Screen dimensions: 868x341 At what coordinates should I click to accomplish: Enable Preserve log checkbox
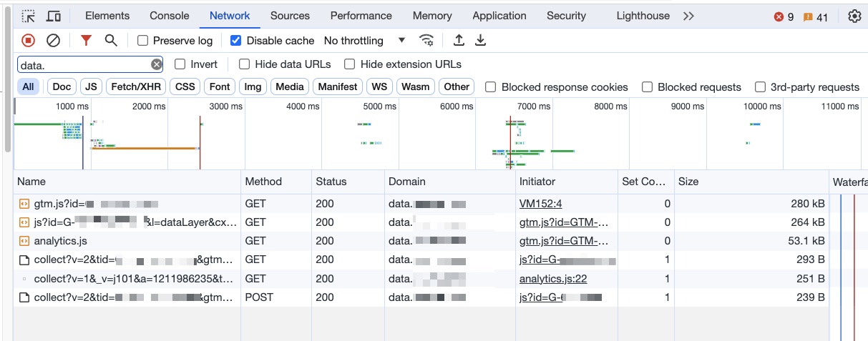(143, 41)
